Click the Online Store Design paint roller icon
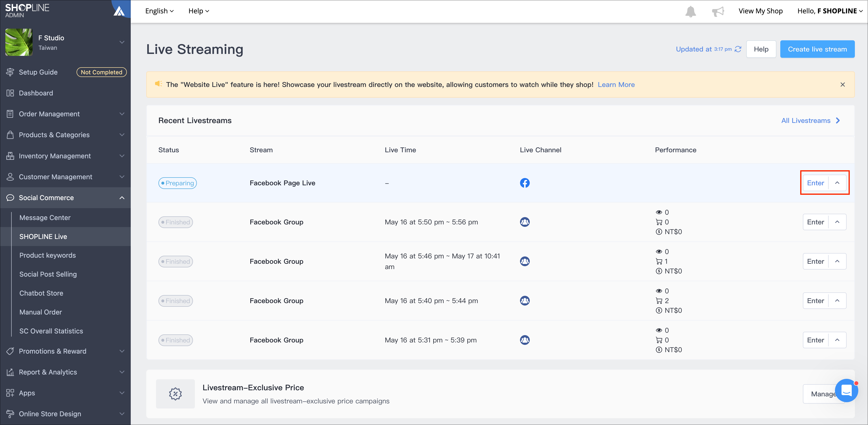The width and height of the screenshot is (868, 425). pos(10,414)
